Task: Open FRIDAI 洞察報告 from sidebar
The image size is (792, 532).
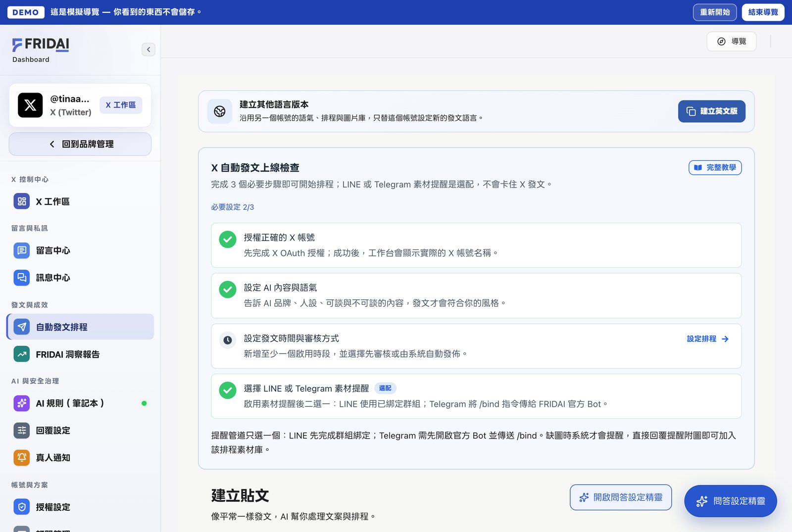Action: [x=80, y=354]
